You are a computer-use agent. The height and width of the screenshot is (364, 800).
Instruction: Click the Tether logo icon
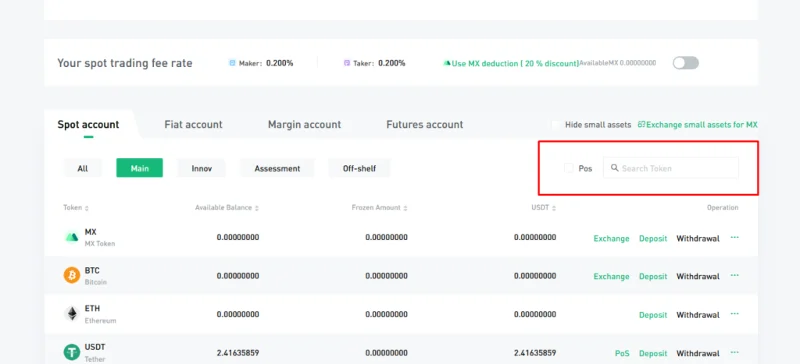pos(71,352)
